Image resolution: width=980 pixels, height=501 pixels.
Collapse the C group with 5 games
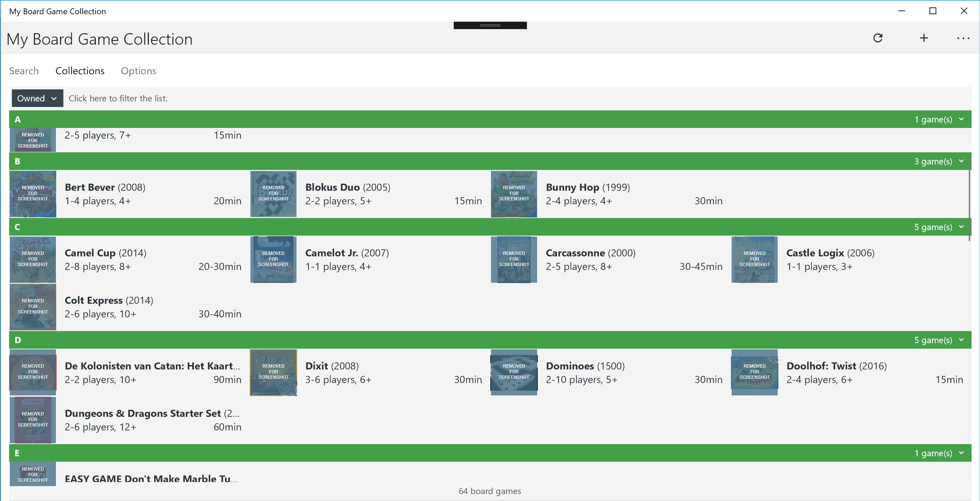click(x=961, y=227)
